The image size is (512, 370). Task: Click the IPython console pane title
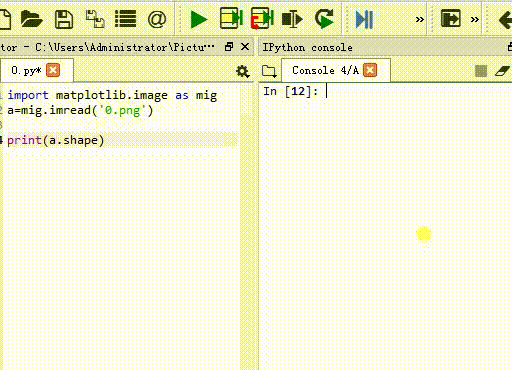pos(307,47)
